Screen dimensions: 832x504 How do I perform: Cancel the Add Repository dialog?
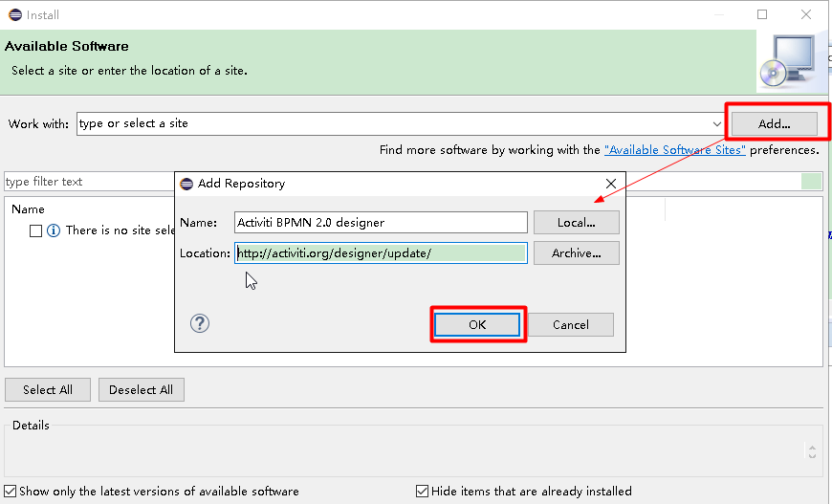[x=571, y=324]
